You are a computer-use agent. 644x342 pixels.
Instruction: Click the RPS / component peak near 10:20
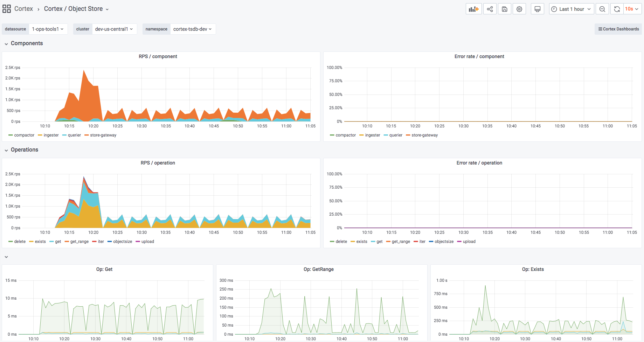click(84, 71)
